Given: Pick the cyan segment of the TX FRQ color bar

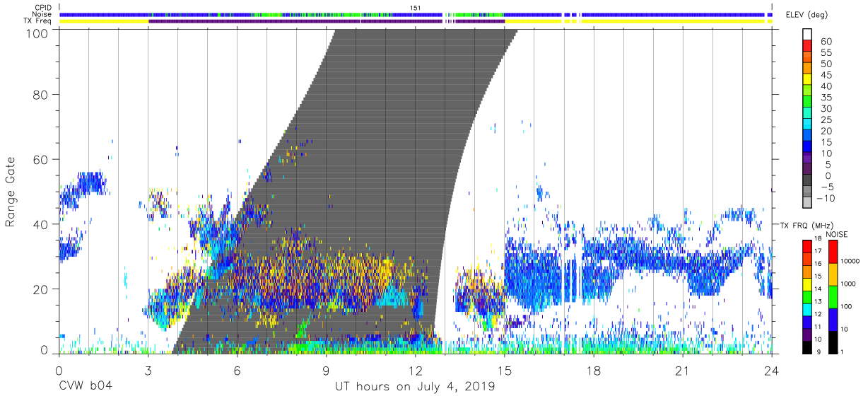Looking at the screenshot, I should coord(807,310).
